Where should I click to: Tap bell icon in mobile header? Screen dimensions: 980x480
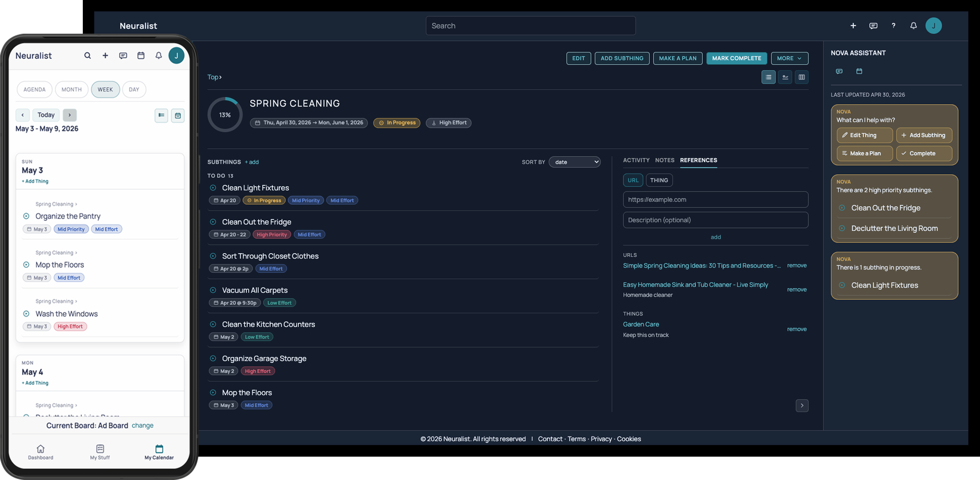point(159,55)
